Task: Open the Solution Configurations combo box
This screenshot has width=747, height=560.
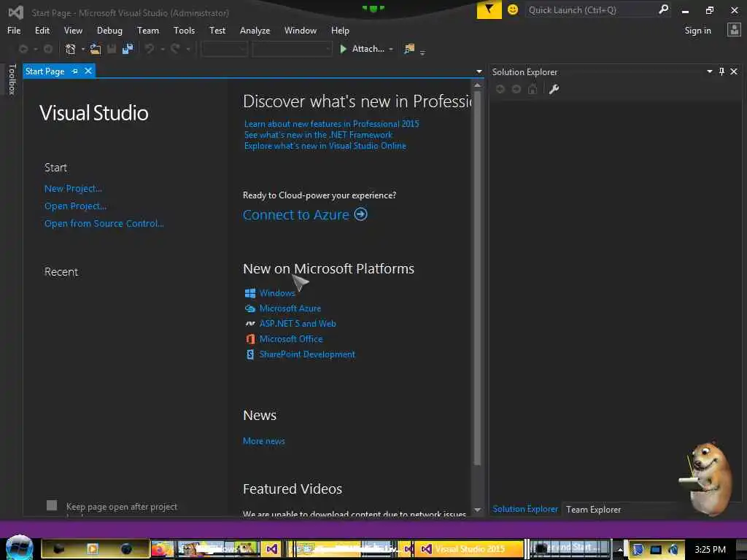Action: 225,49
